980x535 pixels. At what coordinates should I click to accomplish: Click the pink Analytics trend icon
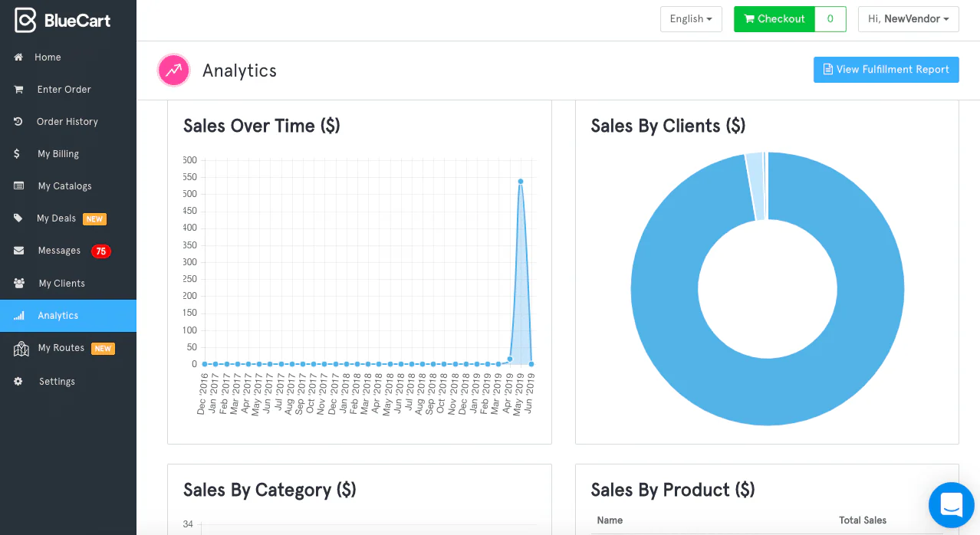174,71
